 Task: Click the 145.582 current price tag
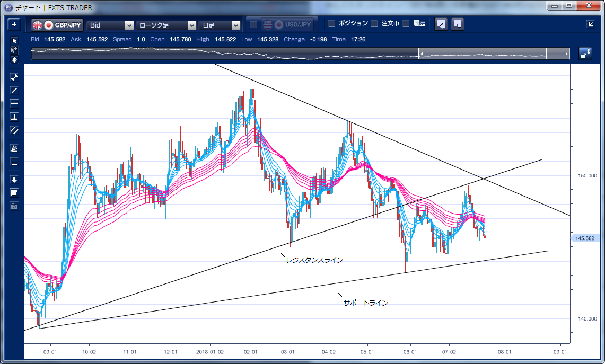[x=585, y=238]
